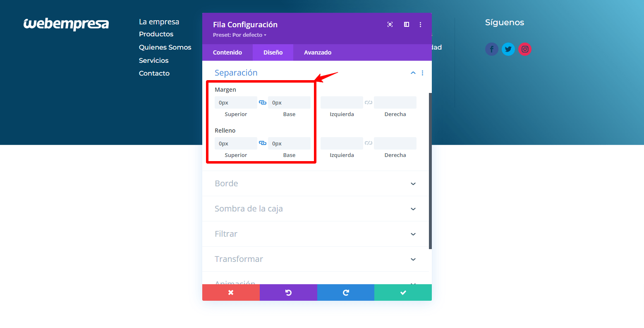Open Servicios footer link
The image size is (644, 328).
point(153,60)
